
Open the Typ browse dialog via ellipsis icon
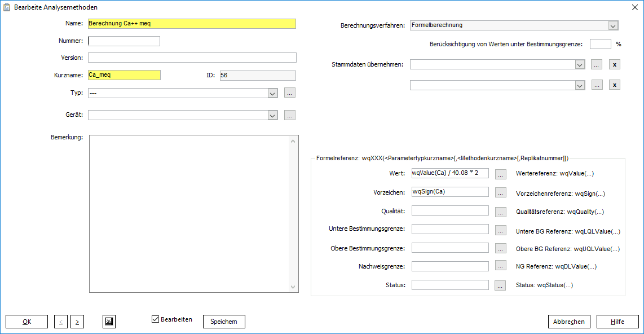289,93
